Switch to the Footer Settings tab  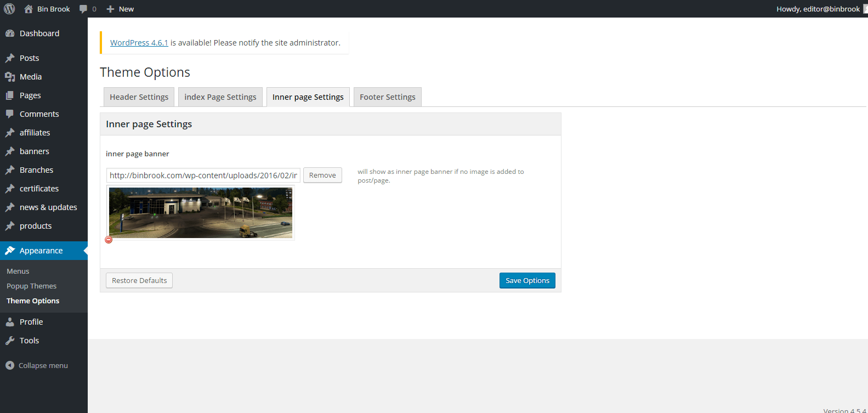tap(387, 97)
